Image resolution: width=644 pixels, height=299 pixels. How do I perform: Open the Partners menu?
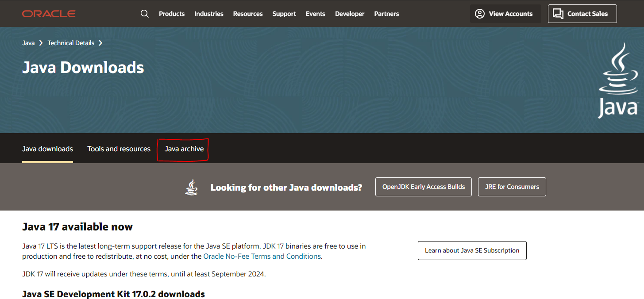coord(386,14)
